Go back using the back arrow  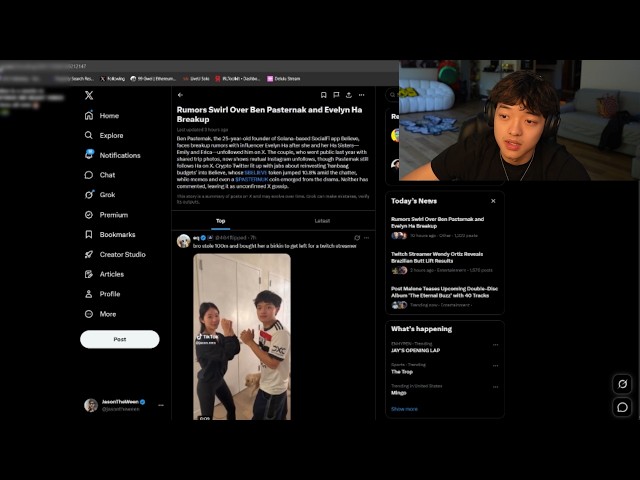click(x=180, y=95)
